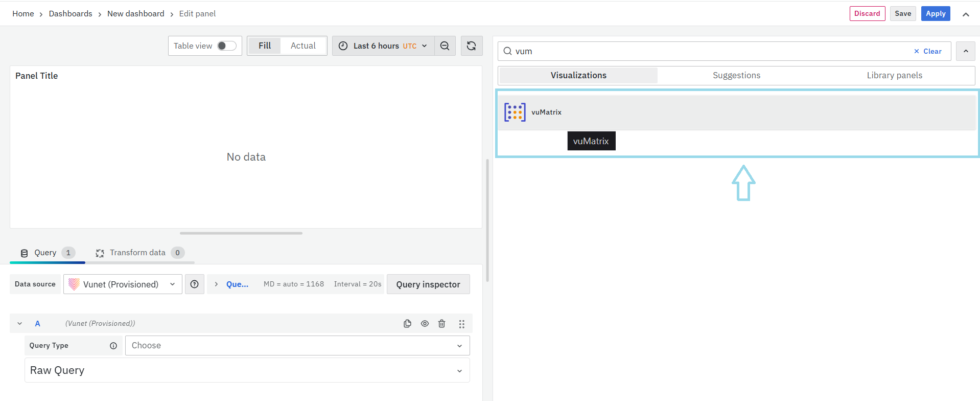Screen dimensions: 980x401
Task: Switch to the Suggestions tab
Action: click(736, 76)
